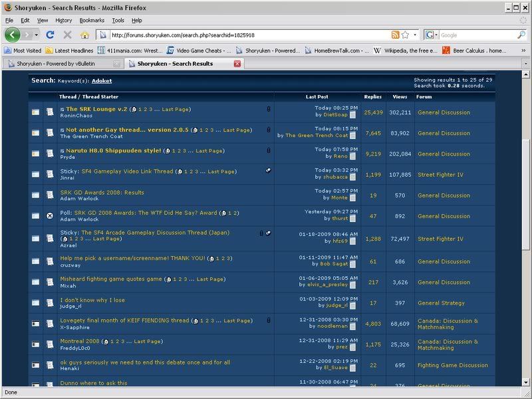The width and height of the screenshot is (532, 399).
Task: Jump to first unread in Naruto H8.0 thread
Action: click(62, 151)
